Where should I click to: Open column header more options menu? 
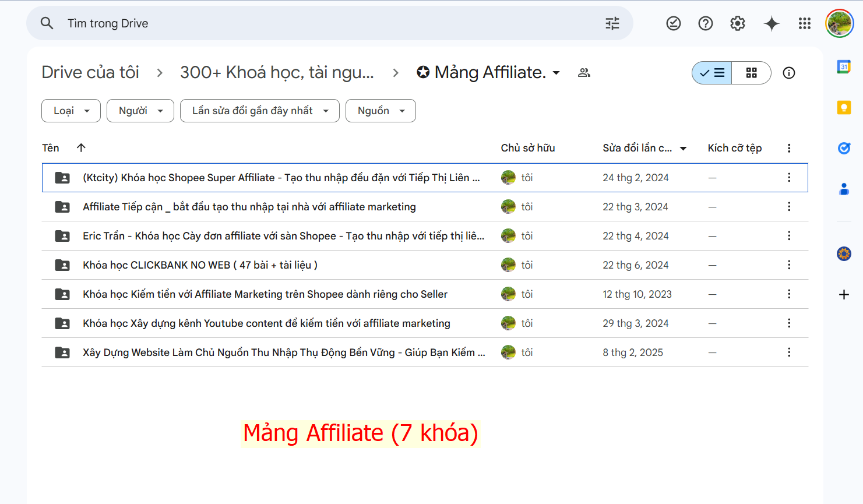tap(789, 148)
